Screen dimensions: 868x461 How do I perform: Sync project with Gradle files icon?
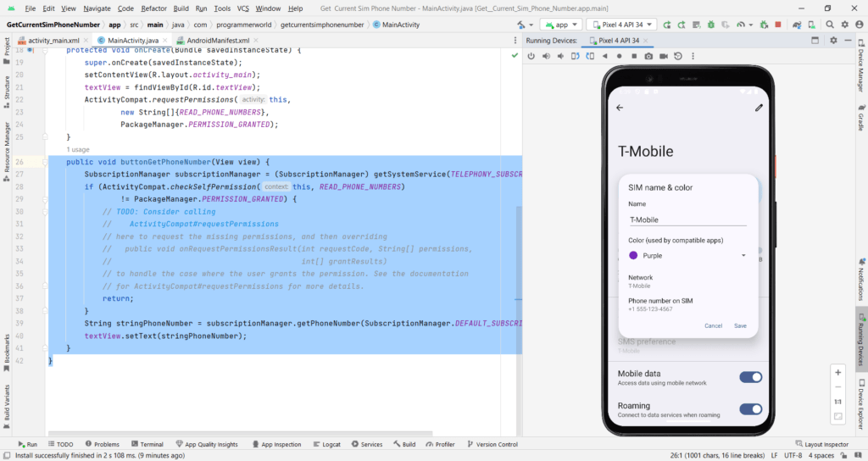click(797, 25)
